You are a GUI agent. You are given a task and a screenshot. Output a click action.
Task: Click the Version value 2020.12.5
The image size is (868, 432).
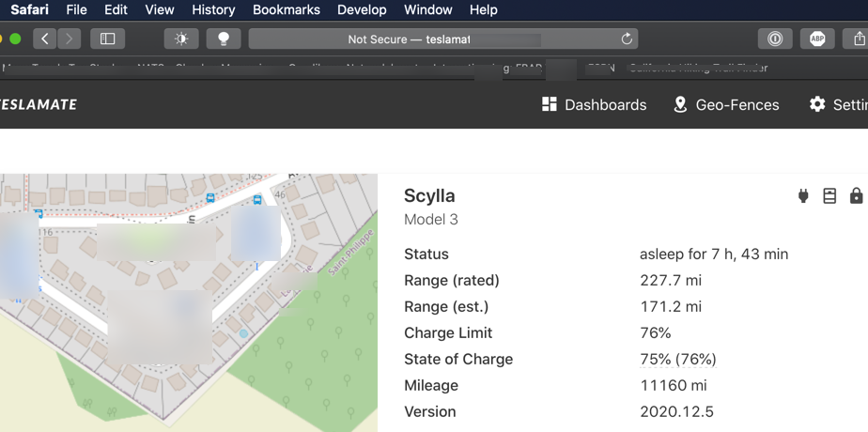click(x=677, y=411)
